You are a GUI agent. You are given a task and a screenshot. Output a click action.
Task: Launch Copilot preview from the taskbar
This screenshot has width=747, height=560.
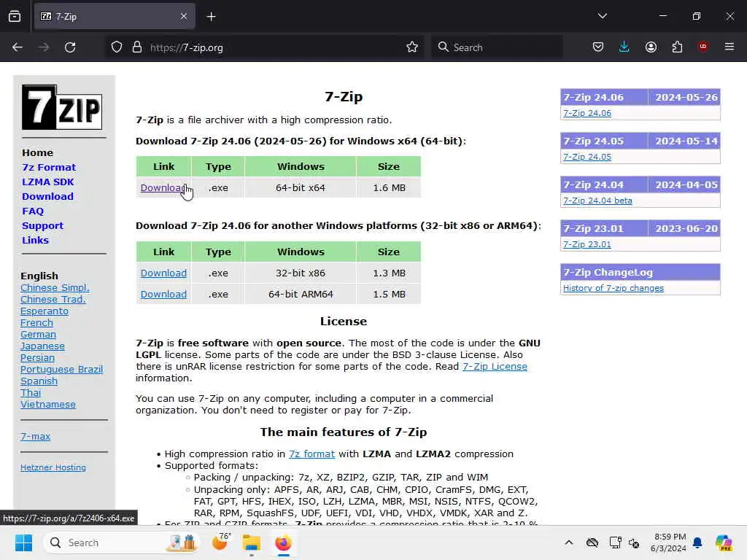pos(724,542)
